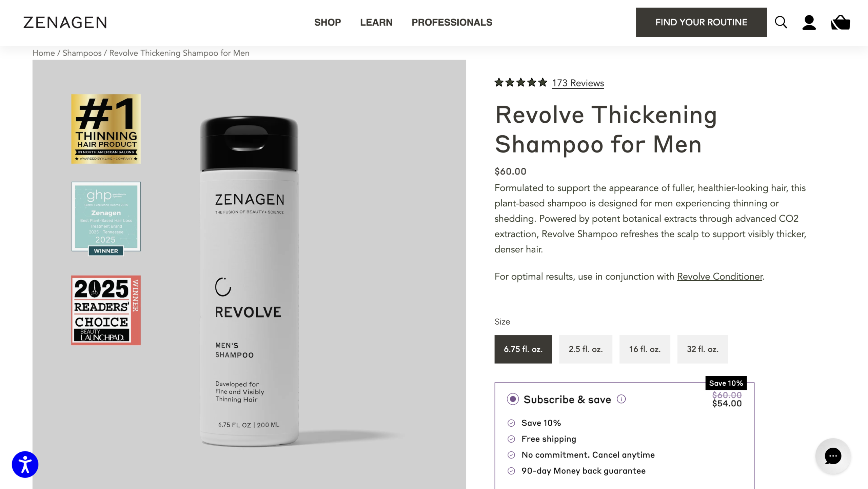Open the user account icon
Screen dimensions: 868x489
point(809,22)
